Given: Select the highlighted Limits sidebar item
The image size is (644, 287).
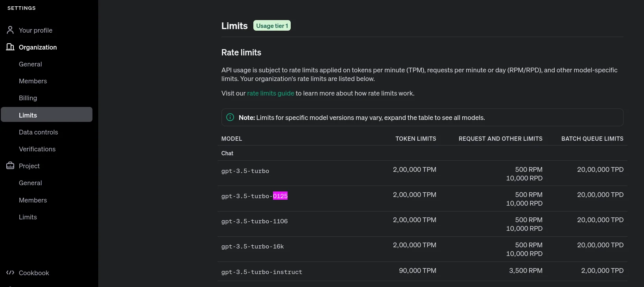Looking at the screenshot, I should (46, 114).
